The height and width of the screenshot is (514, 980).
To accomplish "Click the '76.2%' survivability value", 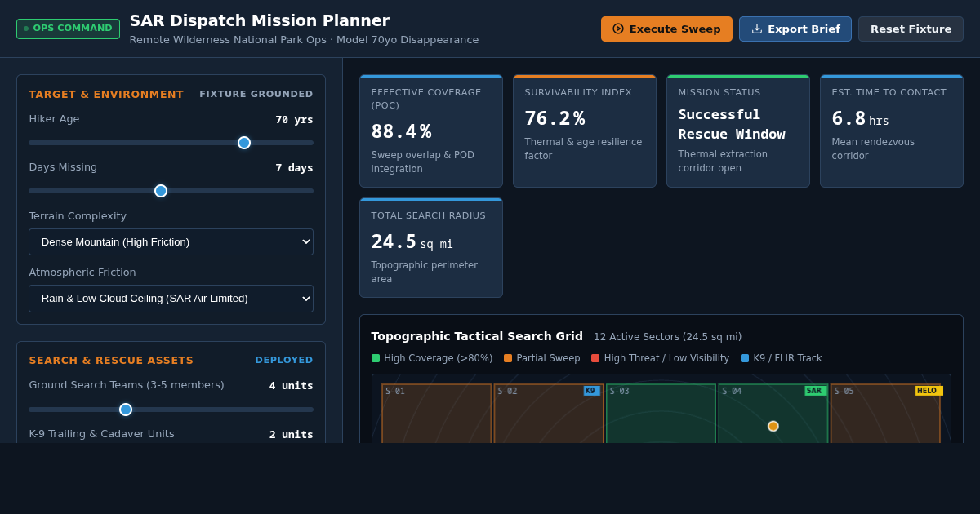I will 555,118.
